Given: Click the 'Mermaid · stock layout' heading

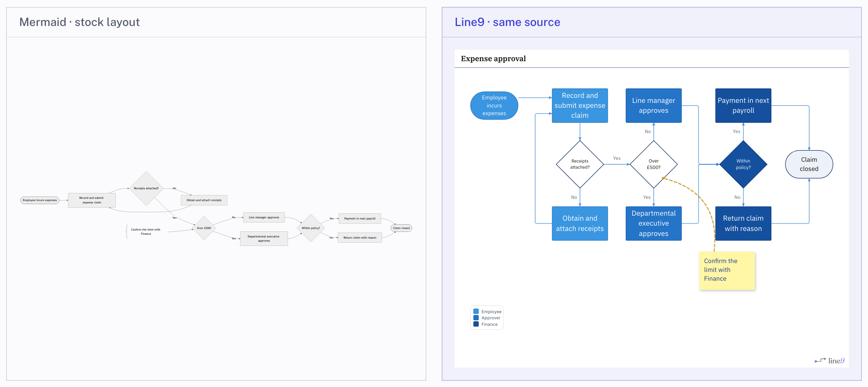Looking at the screenshot, I should [79, 22].
